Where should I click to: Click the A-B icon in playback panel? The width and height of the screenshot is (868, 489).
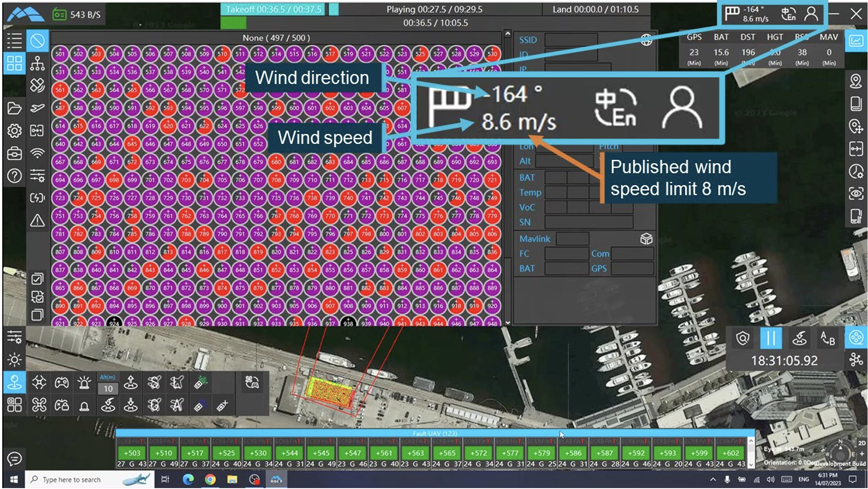pyautogui.click(x=827, y=338)
